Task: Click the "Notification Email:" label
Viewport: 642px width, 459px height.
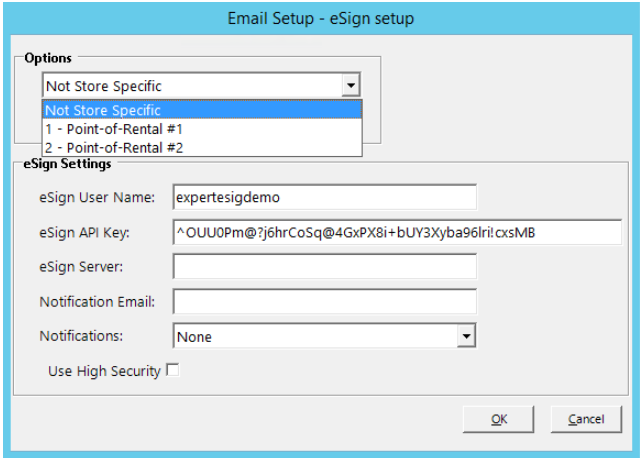Action: [100, 302]
